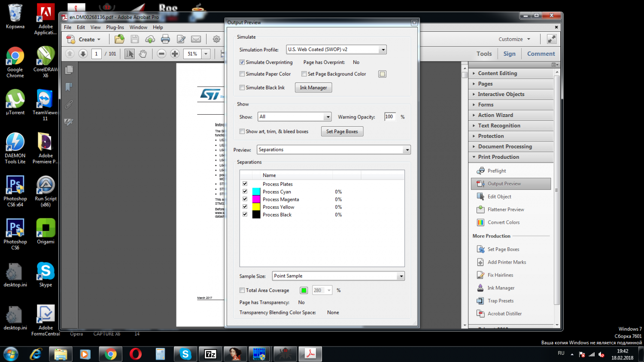Open the Attachments paperclip pane
The width and height of the screenshot is (644, 362).
pos(69,104)
